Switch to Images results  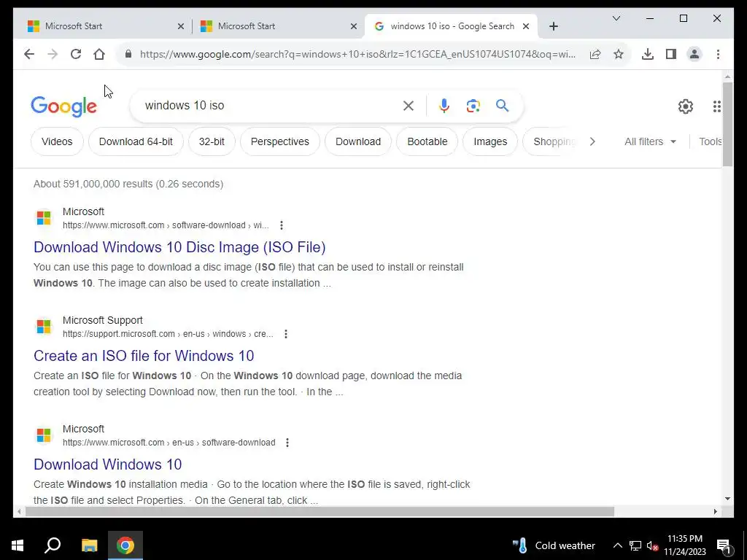tap(490, 141)
